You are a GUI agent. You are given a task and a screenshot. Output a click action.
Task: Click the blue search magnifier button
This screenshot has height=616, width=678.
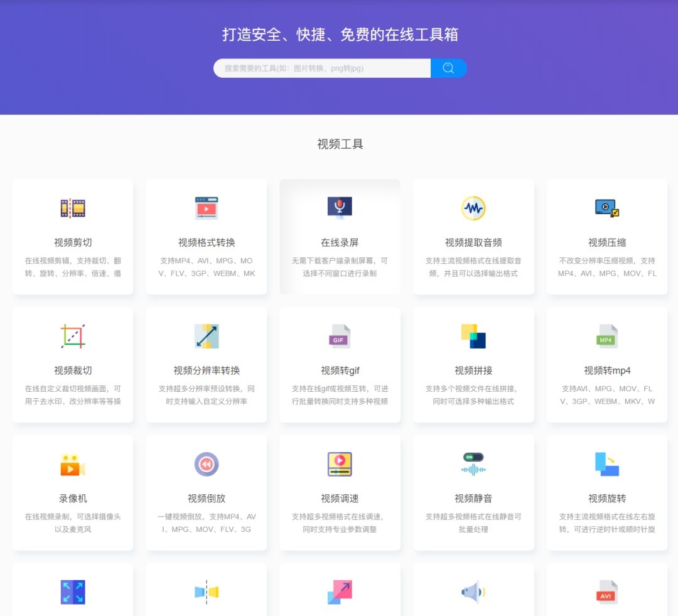pos(448,68)
